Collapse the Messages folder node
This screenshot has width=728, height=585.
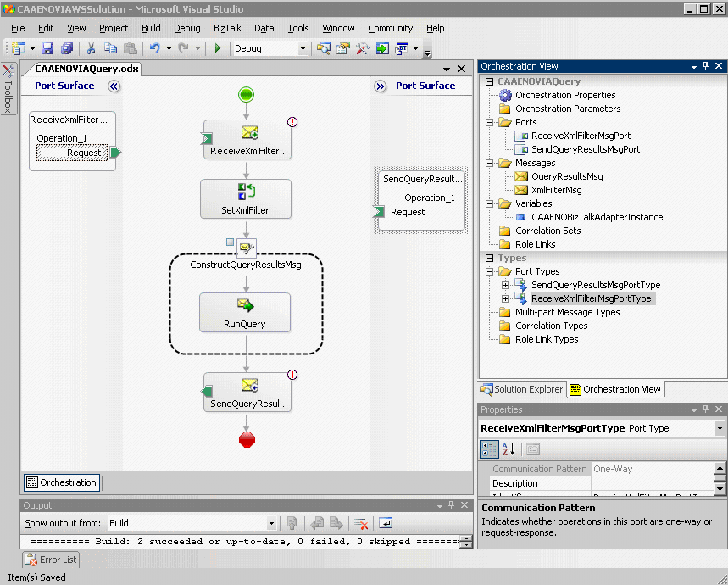[x=489, y=163]
